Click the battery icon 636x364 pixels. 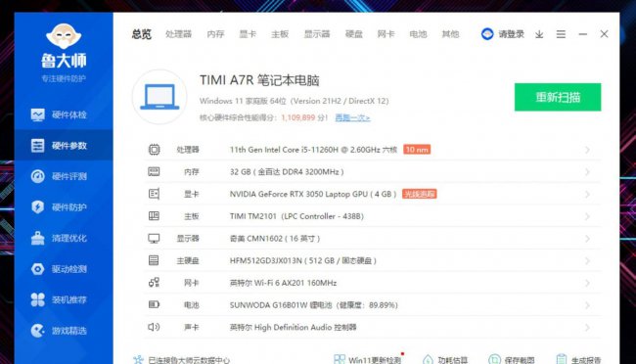pos(154,304)
